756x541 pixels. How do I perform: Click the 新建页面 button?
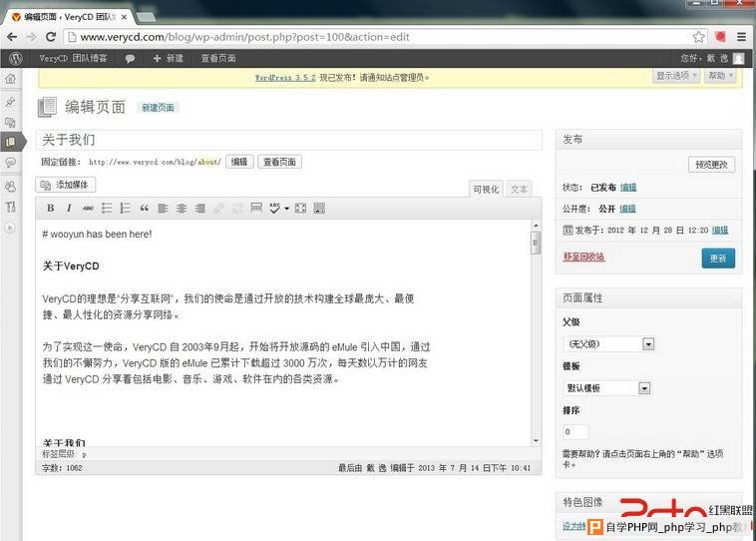click(x=159, y=108)
